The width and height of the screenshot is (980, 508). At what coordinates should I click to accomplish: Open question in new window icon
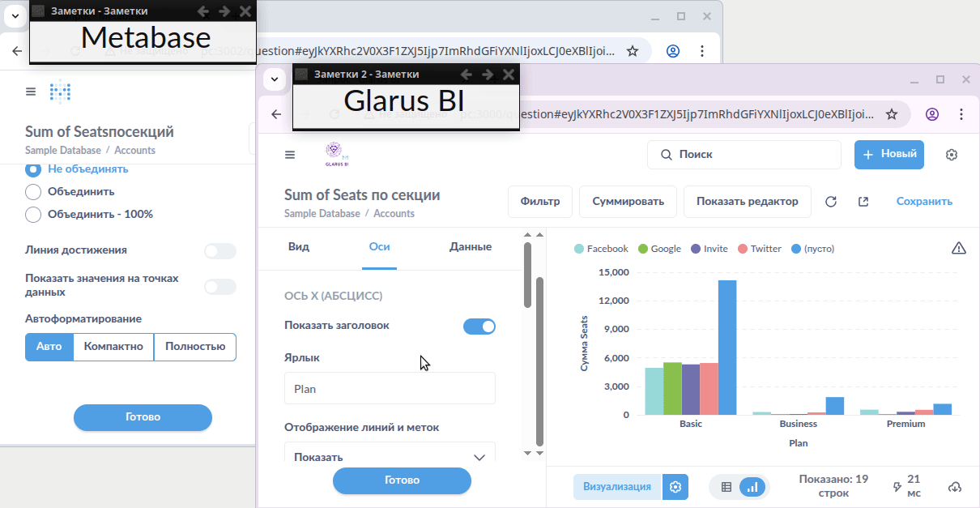coord(863,202)
